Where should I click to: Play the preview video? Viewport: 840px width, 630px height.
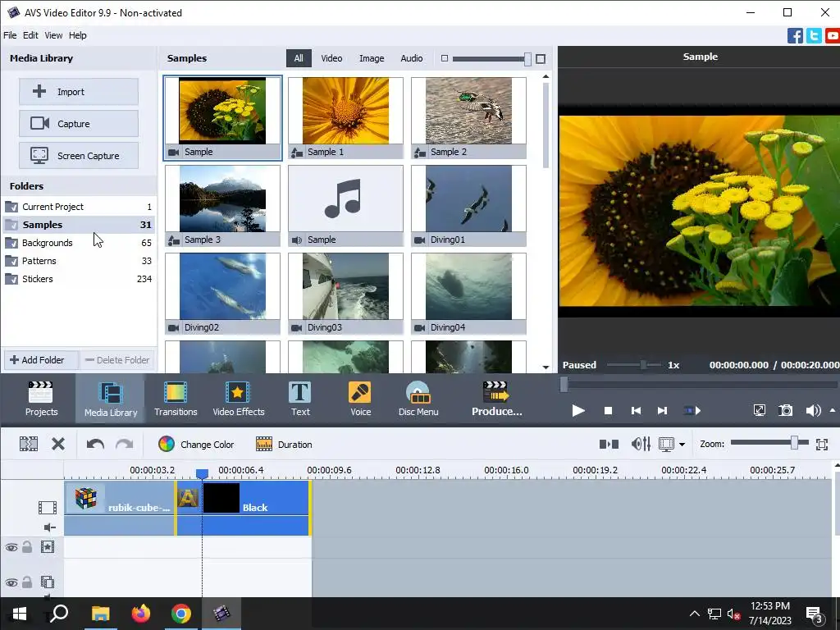578,410
